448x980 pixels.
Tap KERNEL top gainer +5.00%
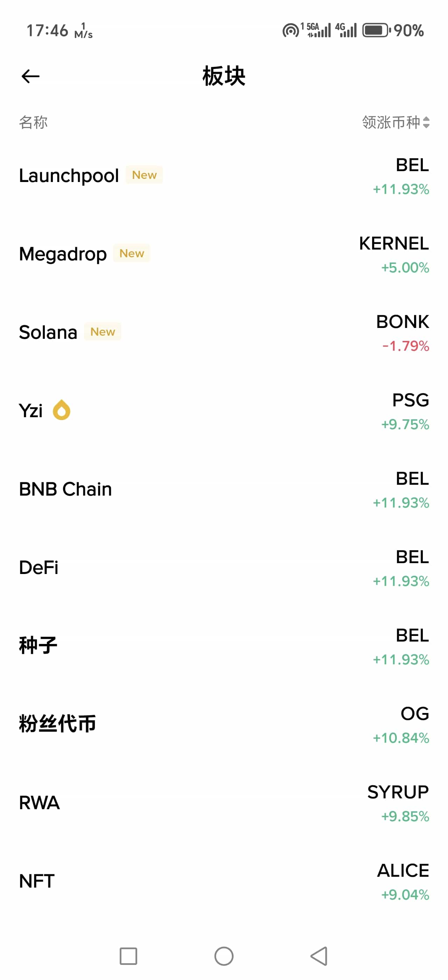point(394,254)
